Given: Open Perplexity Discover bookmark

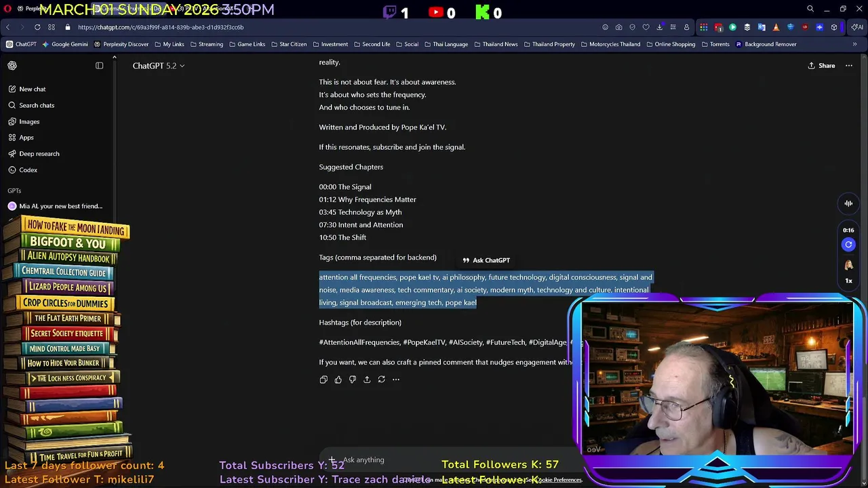Looking at the screenshot, I should pos(121,44).
